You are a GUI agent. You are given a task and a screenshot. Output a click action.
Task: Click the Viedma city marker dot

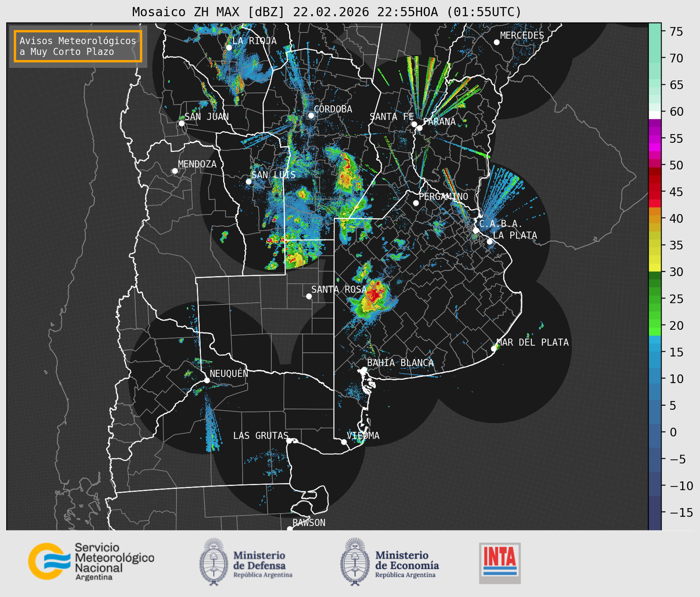pyautogui.click(x=344, y=442)
